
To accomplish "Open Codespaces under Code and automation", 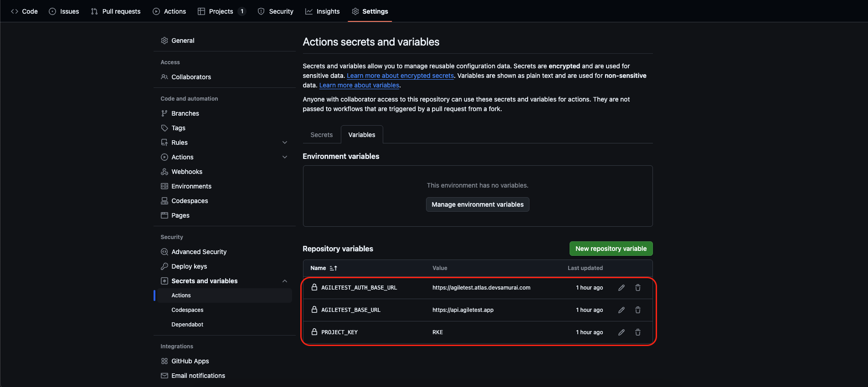I will tap(224, 201).
